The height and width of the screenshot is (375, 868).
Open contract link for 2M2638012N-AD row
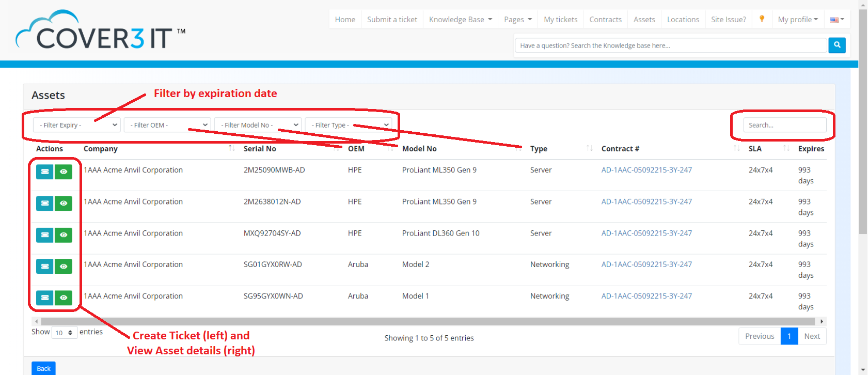(x=646, y=201)
